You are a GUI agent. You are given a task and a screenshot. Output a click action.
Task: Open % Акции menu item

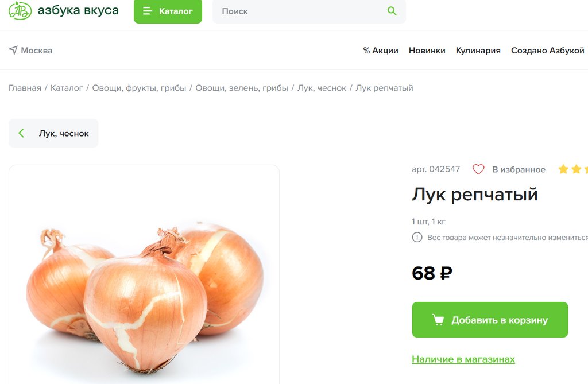pyautogui.click(x=381, y=51)
